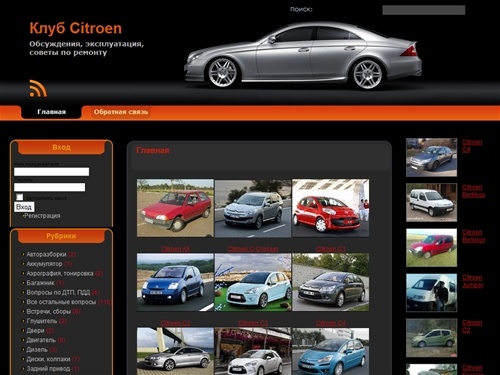
Task: Open the Багажник category
Action: click(x=40, y=283)
